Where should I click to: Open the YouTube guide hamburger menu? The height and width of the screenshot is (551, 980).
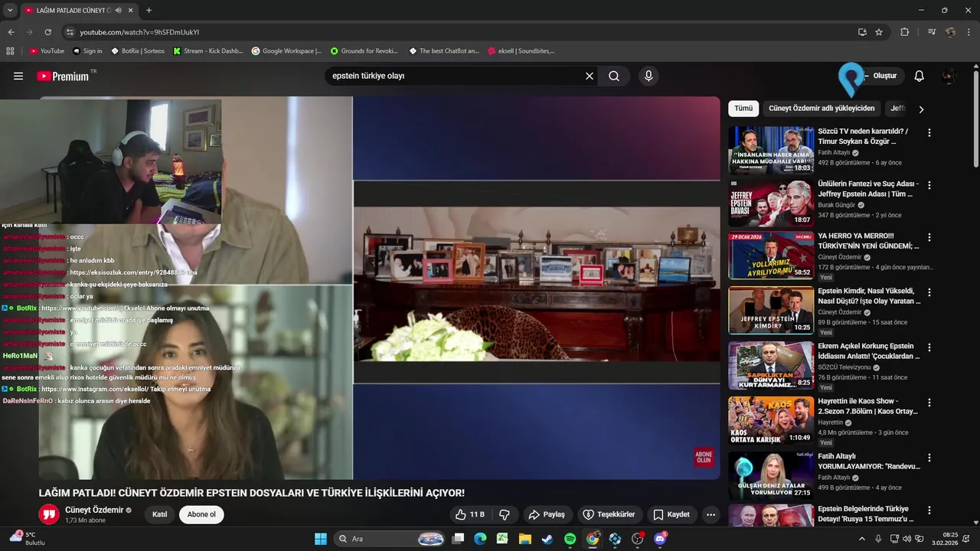click(x=18, y=76)
